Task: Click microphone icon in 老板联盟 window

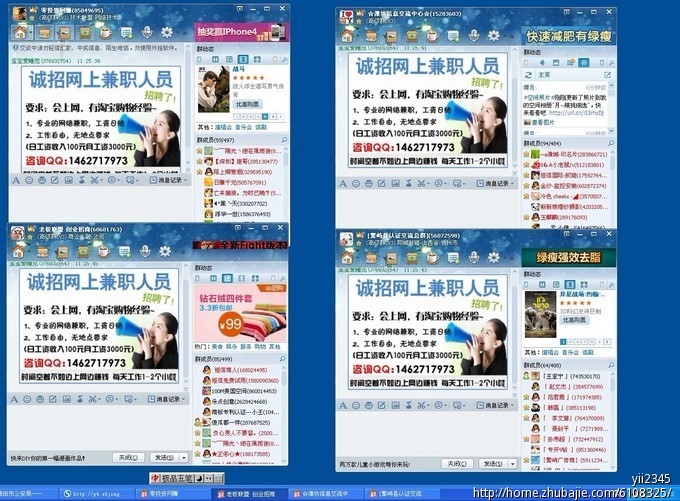Action: coord(145,251)
